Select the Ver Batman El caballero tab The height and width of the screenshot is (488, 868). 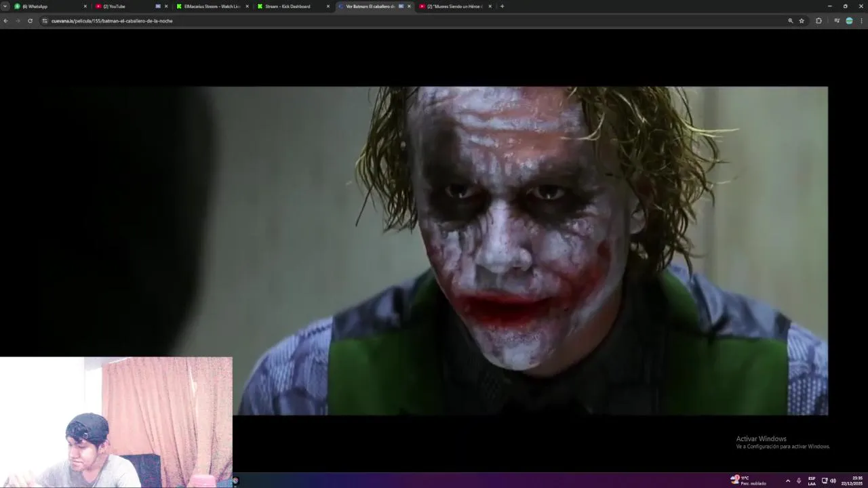click(374, 6)
